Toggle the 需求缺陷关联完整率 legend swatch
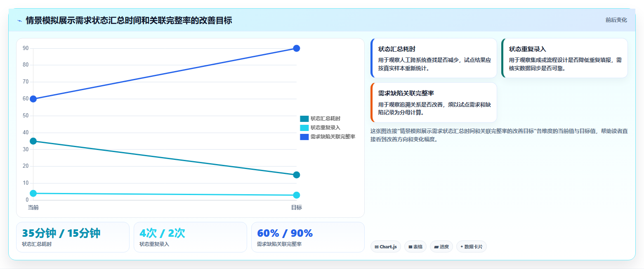The height and width of the screenshot is (269, 644). click(x=304, y=137)
